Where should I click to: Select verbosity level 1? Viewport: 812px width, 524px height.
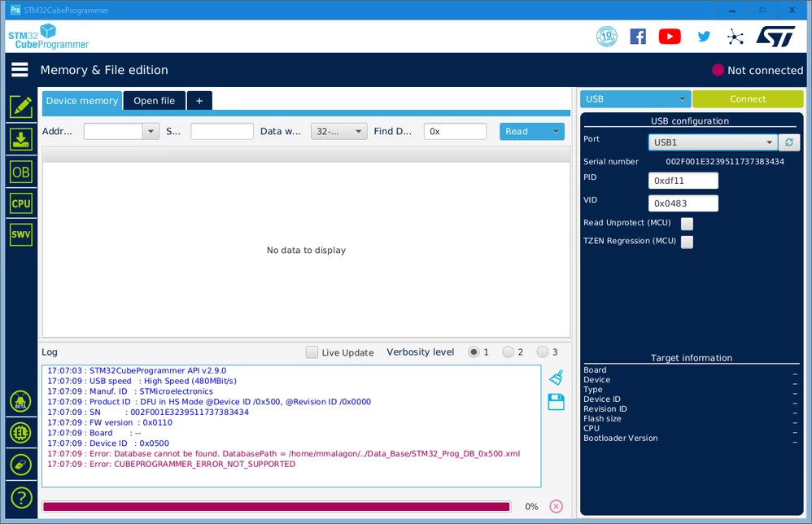coord(474,352)
